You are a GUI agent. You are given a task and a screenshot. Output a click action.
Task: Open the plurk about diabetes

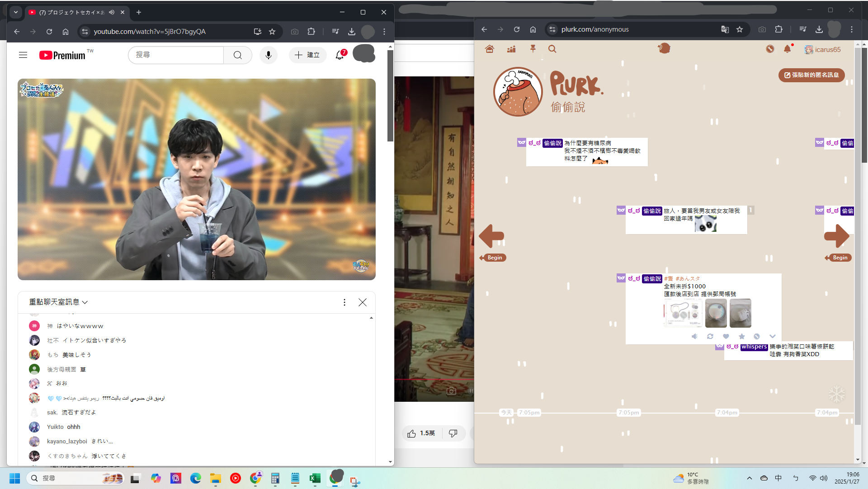coord(587,152)
